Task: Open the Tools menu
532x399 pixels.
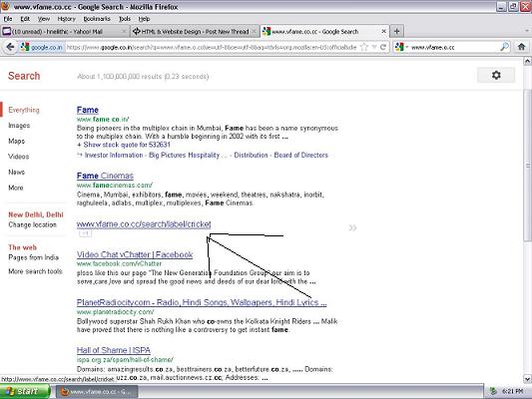Action: 125,19
